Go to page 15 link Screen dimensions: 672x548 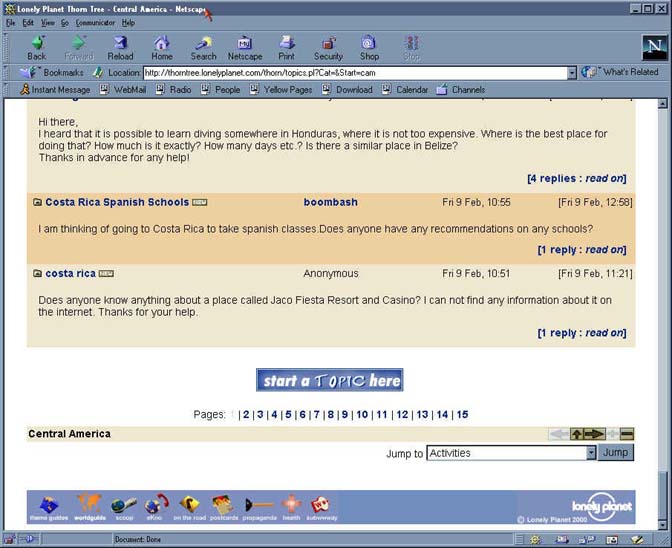[462, 414]
